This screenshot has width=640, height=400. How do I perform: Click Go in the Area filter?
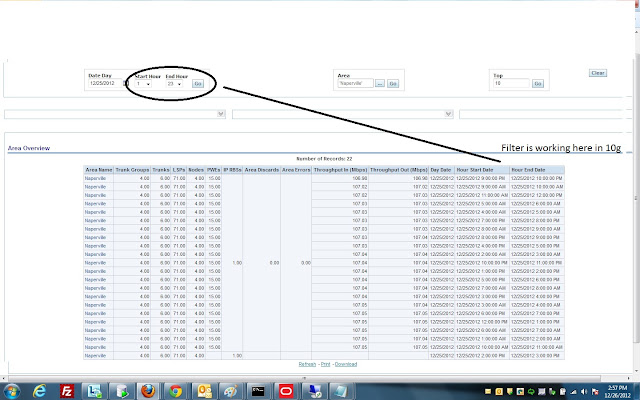(393, 84)
